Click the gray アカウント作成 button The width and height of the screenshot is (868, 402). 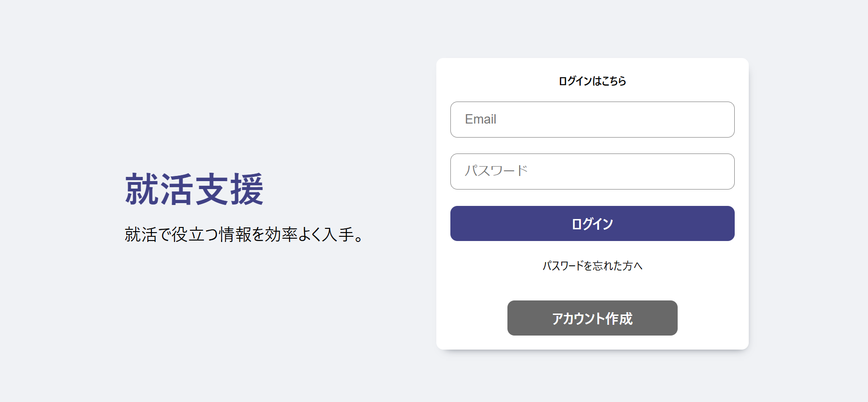pos(592,318)
